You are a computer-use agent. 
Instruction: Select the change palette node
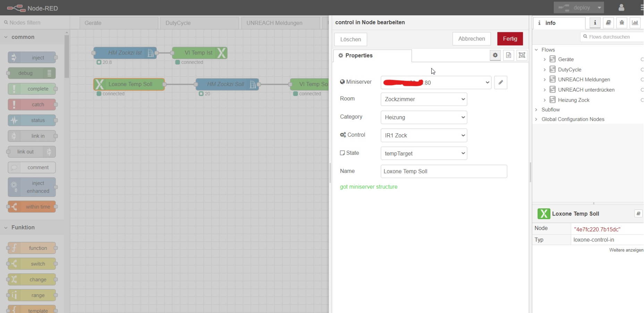(x=32, y=279)
